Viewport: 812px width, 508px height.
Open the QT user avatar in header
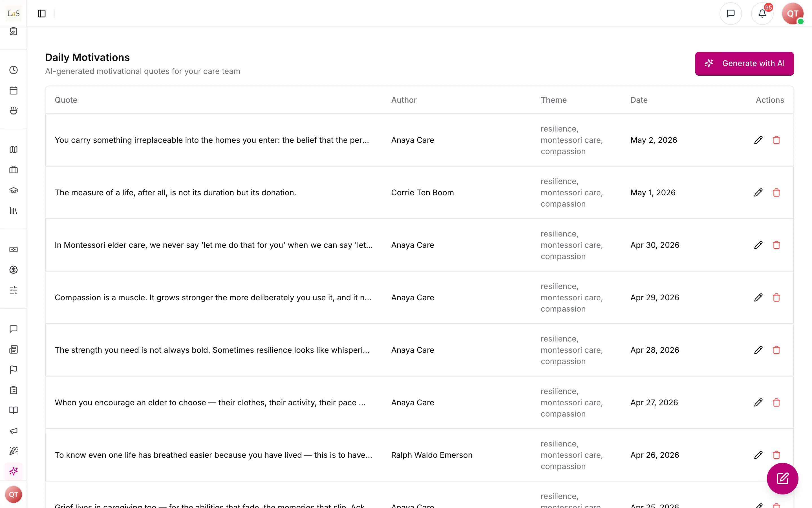pyautogui.click(x=793, y=14)
